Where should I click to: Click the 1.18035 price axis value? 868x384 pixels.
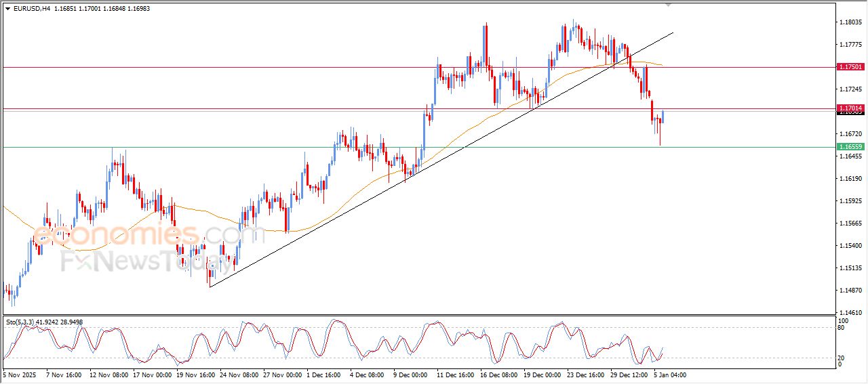(x=851, y=22)
